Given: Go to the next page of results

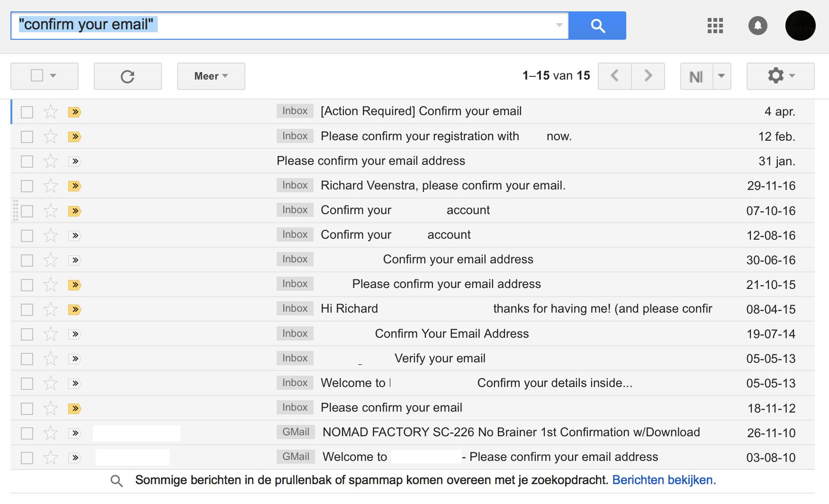Looking at the screenshot, I should [648, 76].
